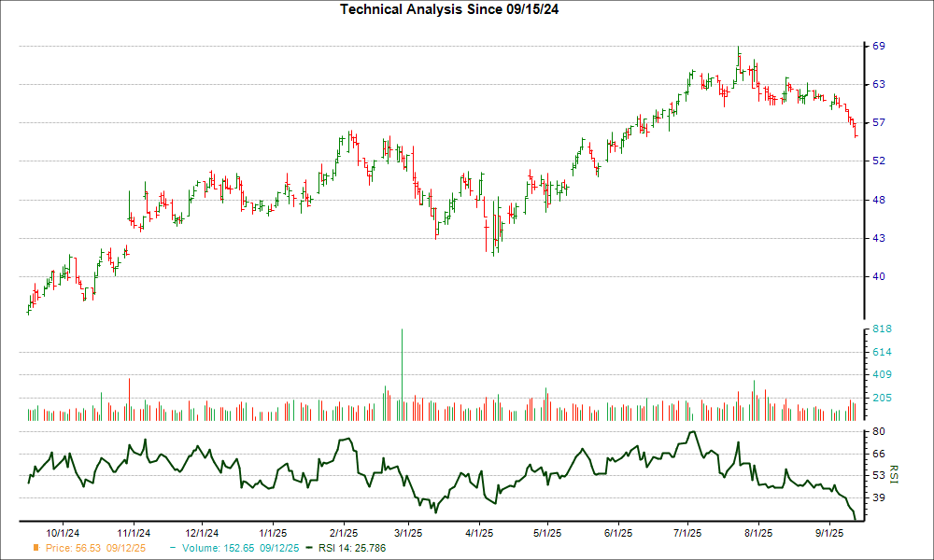Click the 5/1/25 date label
This screenshot has width=934, height=560.
546,533
